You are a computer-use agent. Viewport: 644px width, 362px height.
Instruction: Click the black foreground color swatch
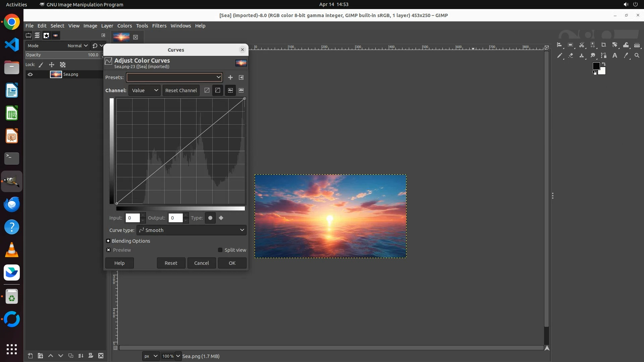click(596, 66)
